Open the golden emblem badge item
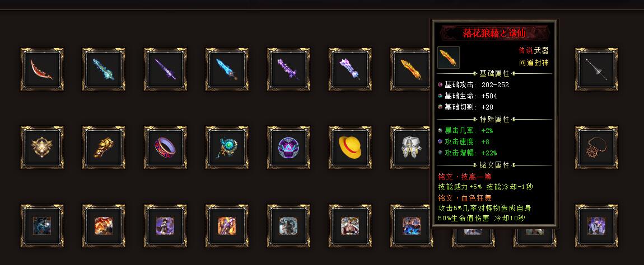Image resolution: width=644 pixels, height=265 pixels. click(42, 148)
